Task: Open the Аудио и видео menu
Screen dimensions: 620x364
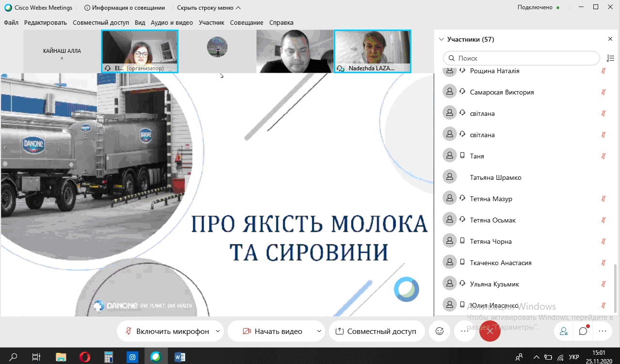Action: tap(172, 22)
